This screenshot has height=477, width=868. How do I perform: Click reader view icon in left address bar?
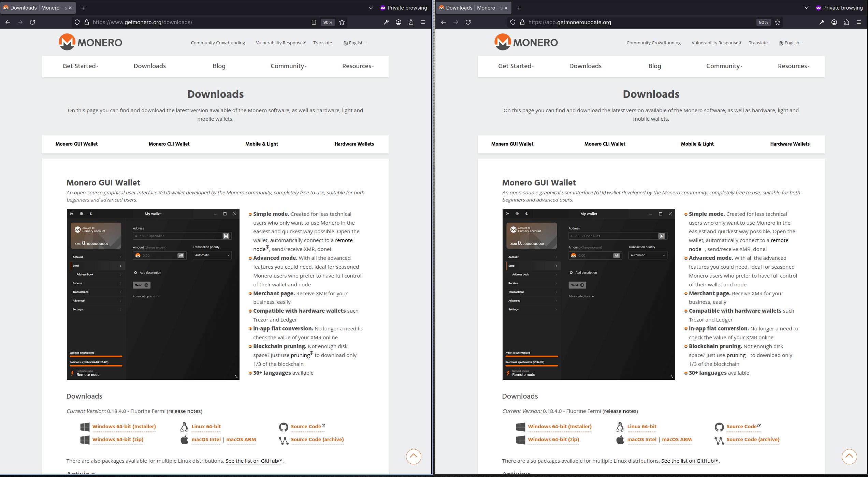coord(314,22)
